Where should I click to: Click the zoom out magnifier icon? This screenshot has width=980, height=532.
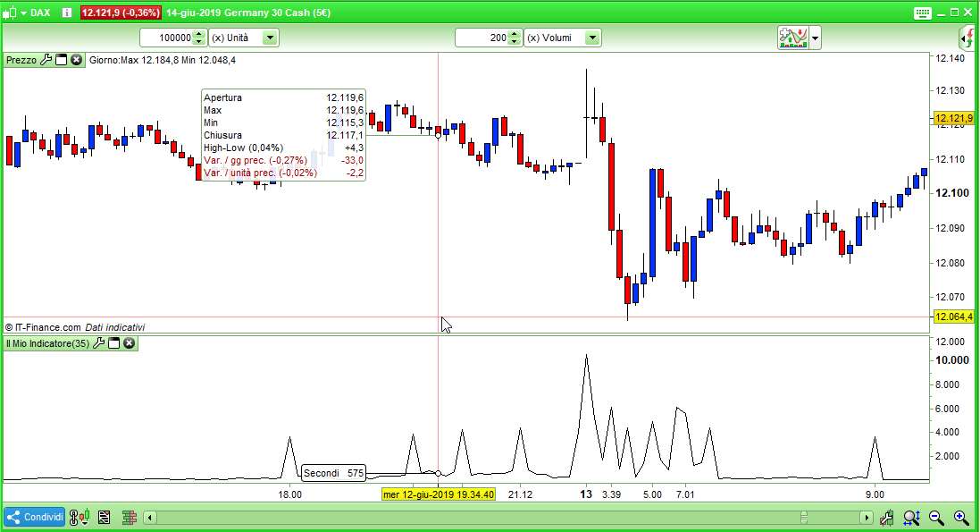pyautogui.click(x=936, y=518)
